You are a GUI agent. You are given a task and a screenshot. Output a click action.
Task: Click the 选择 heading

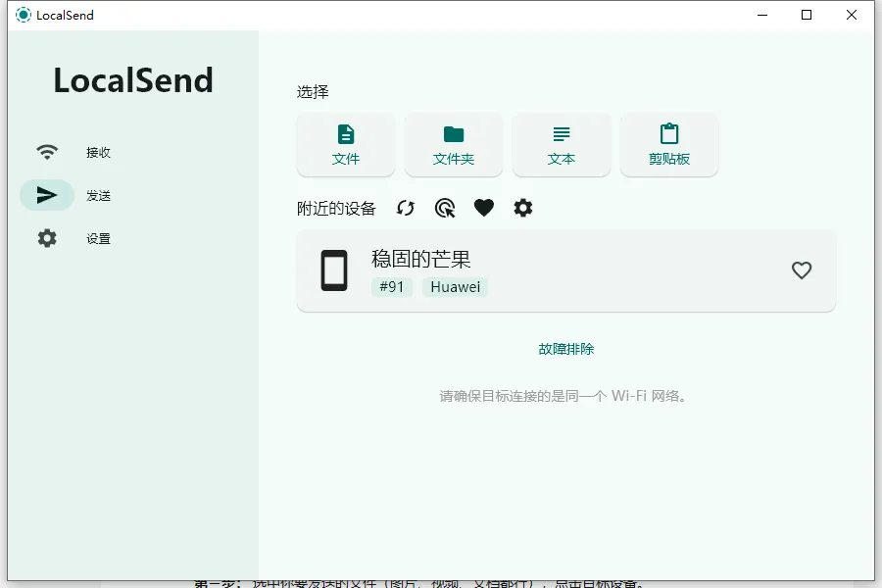pyautogui.click(x=313, y=92)
